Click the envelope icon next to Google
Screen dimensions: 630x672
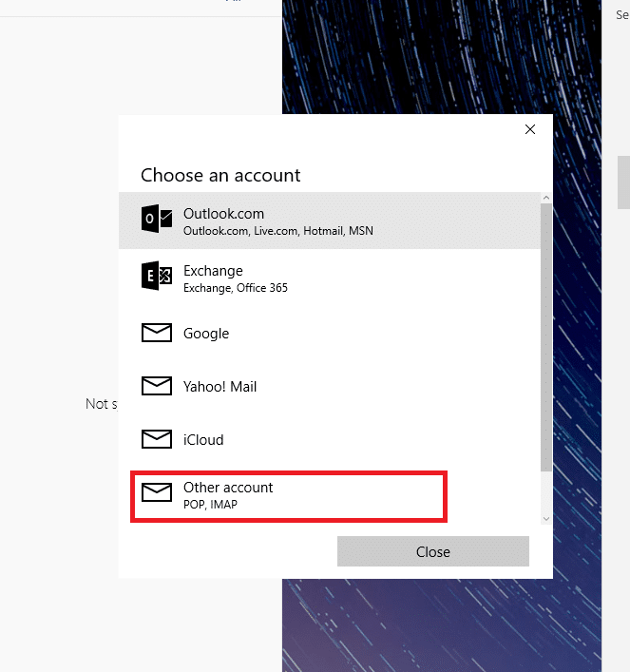157,333
